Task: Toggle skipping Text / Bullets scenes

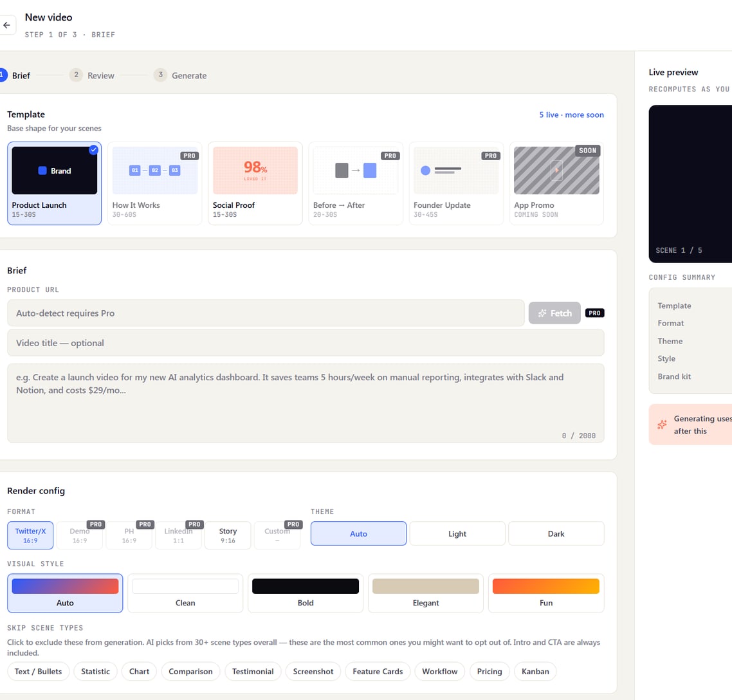Action: pos(39,671)
